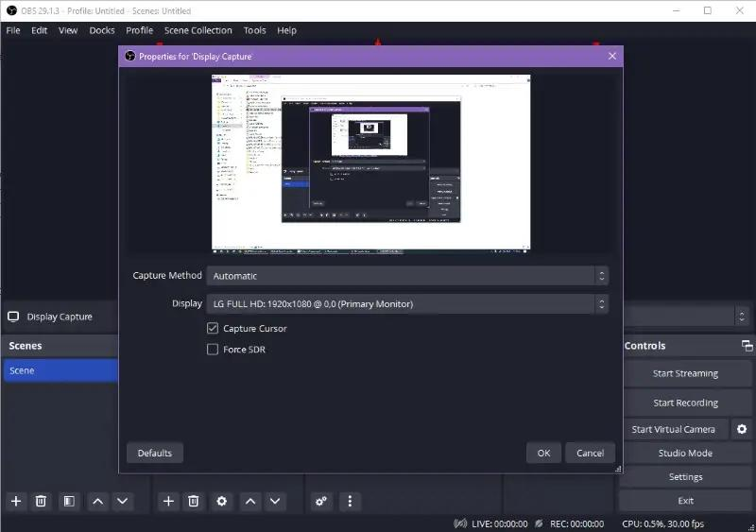Select the Scene item in Scenes list
The width and height of the screenshot is (756, 532).
(x=60, y=370)
